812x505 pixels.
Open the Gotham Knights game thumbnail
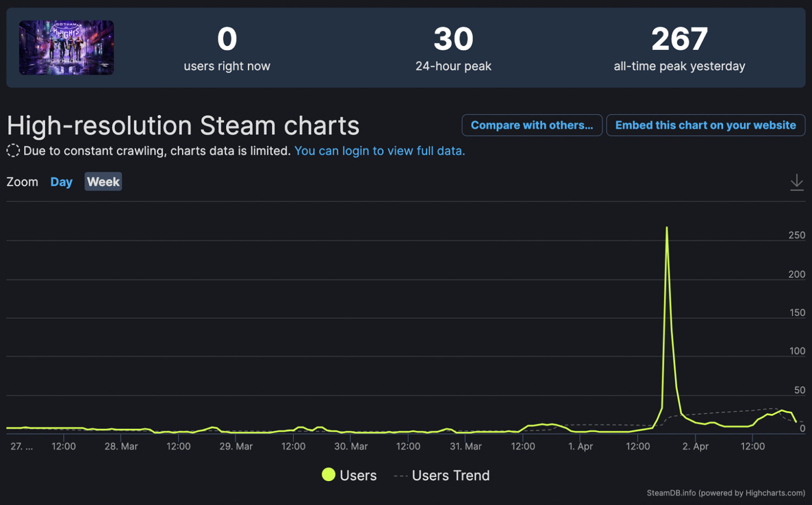[x=67, y=48]
